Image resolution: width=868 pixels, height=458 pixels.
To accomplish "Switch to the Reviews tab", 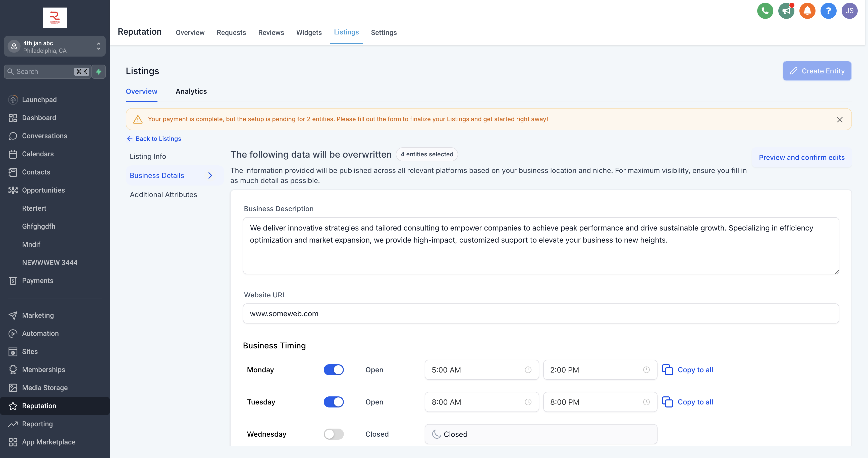I will point(271,33).
